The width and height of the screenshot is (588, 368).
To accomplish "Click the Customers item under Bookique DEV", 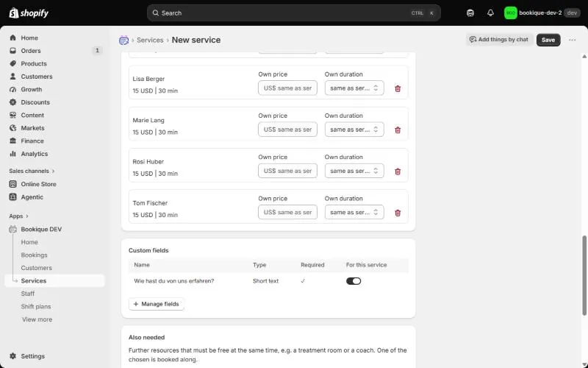I will [36, 268].
